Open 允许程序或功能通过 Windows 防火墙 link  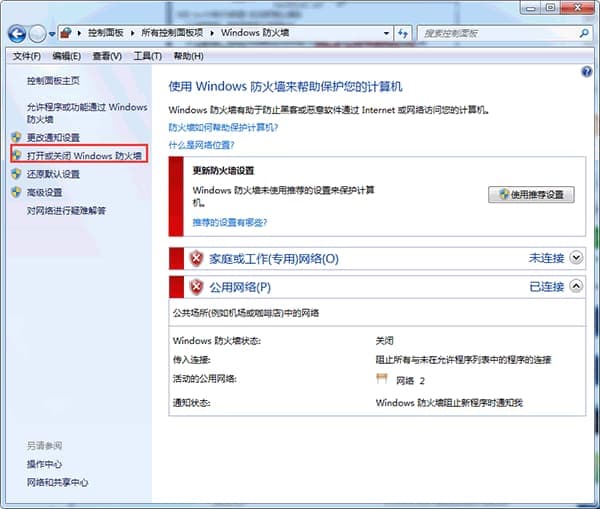pos(87,113)
